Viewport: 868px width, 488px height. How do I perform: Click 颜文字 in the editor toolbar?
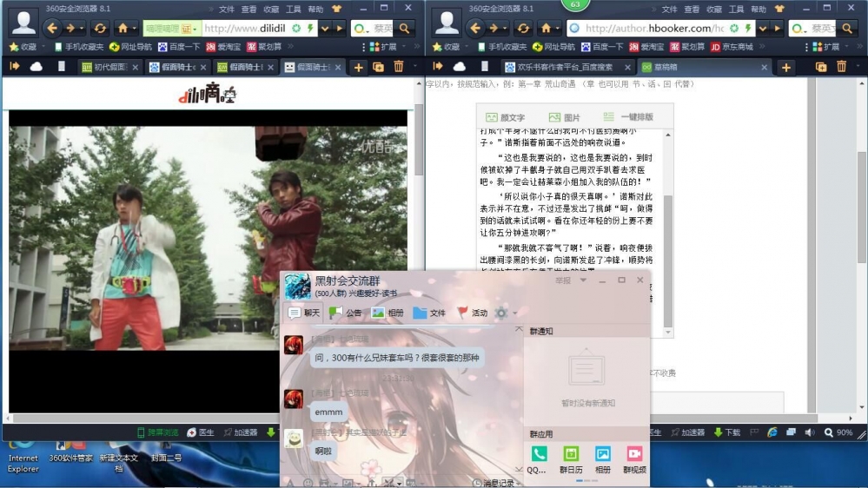(506, 117)
